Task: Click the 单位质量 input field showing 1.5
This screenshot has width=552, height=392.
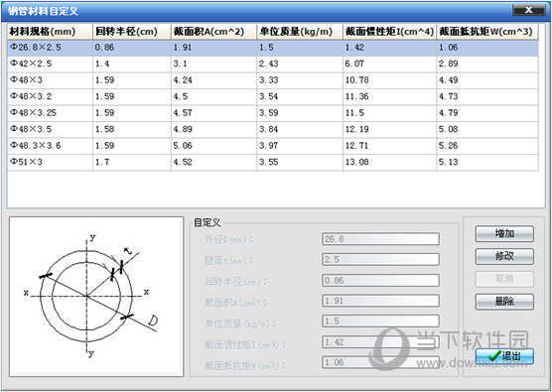Action: coord(380,322)
